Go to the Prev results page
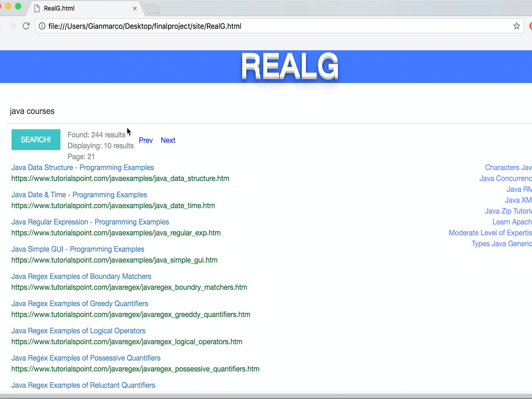The image size is (532, 399). tap(145, 140)
